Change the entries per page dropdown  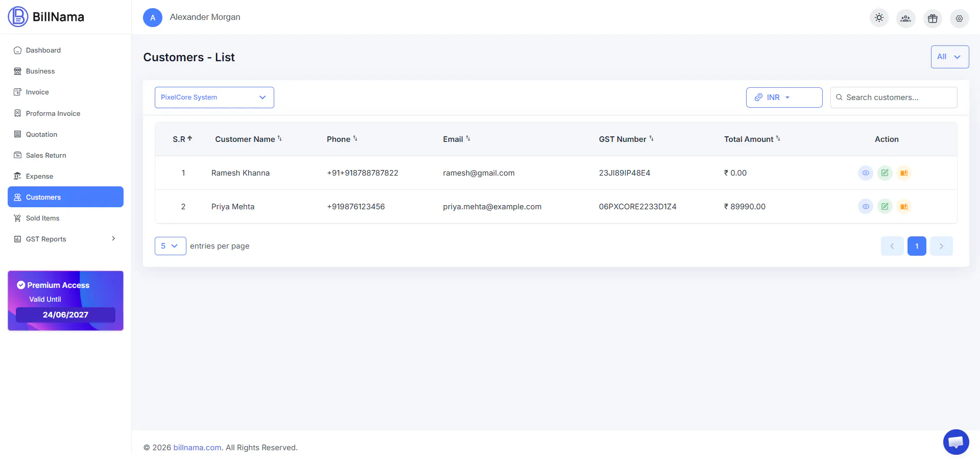[x=170, y=246]
